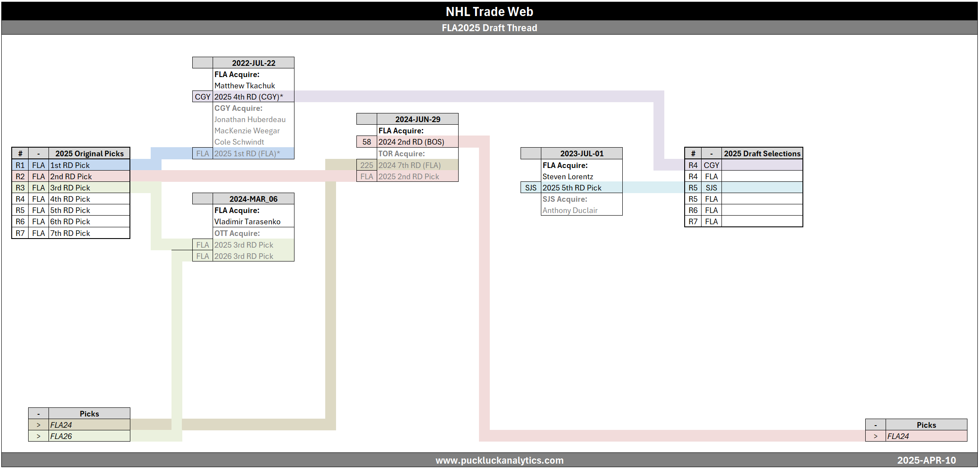Click the 2025 5th RD Pick cell

pos(582,187)
